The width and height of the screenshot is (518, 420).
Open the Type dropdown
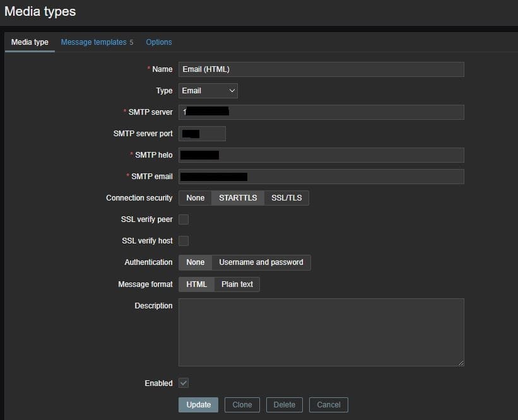pos(208,91)
